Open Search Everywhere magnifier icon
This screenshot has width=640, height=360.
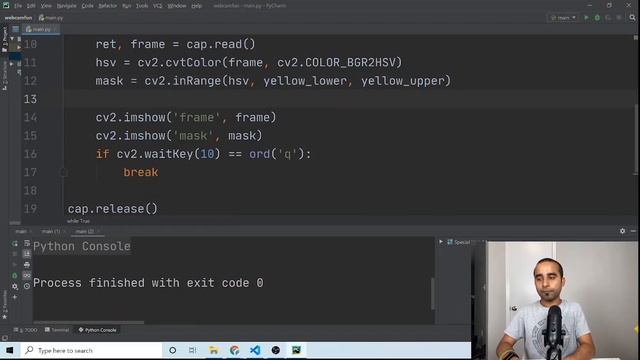pyautogui.click(x=632, y=18)
